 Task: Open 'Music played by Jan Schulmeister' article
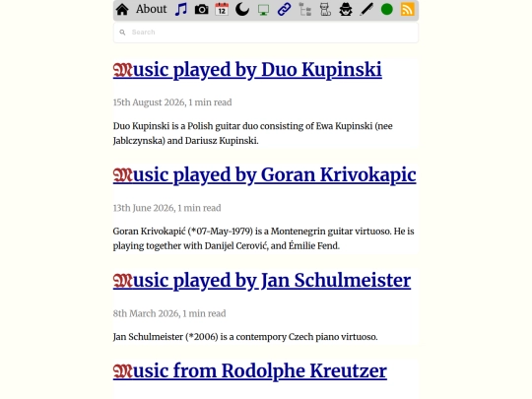coord(262,281)
